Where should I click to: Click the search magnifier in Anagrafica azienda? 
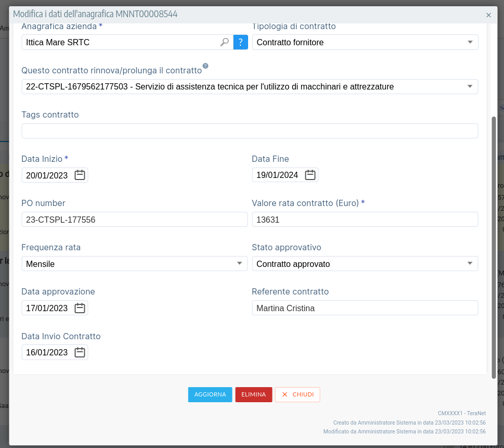[225, 42]
